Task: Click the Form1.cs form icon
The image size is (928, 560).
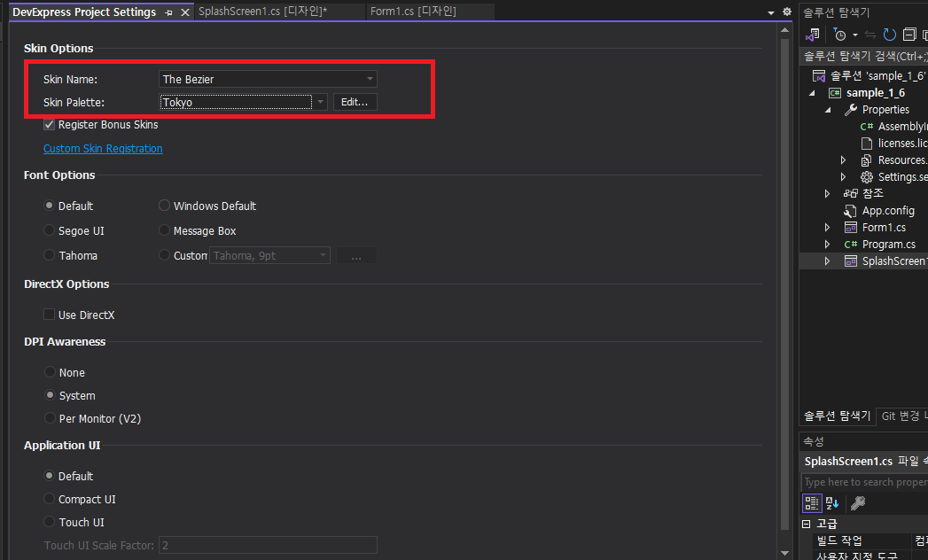Action: (x=851, y=228)
